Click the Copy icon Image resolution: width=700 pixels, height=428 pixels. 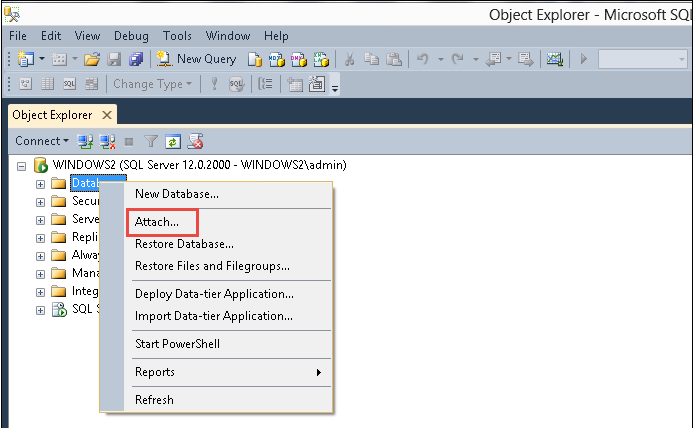pyautogui.click(x=371, y=59)
